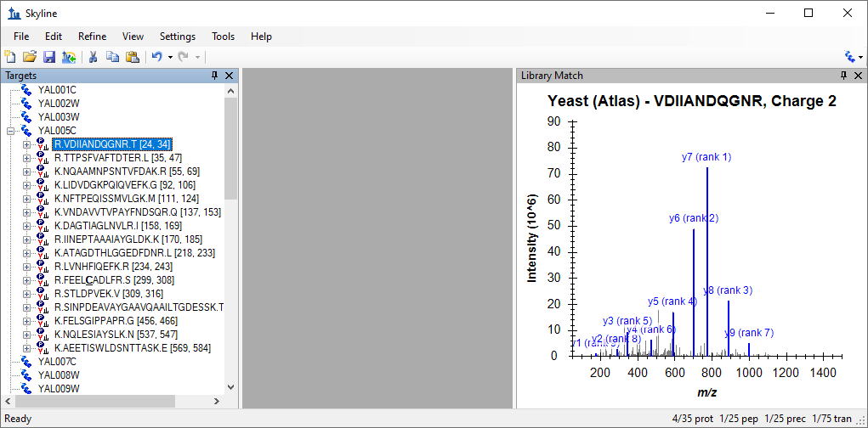Open the Edit menu

(x=54, y=37)
